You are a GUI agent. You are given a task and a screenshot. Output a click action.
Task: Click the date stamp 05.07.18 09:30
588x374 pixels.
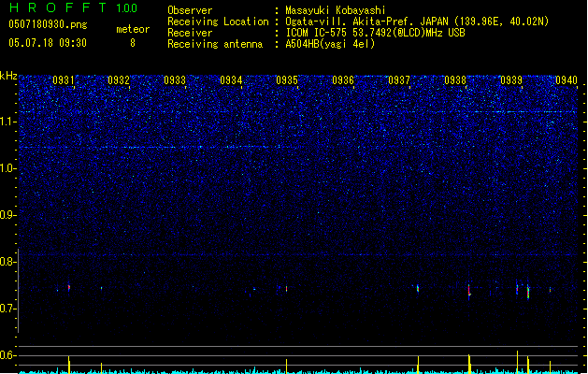[x=48, y=43]
